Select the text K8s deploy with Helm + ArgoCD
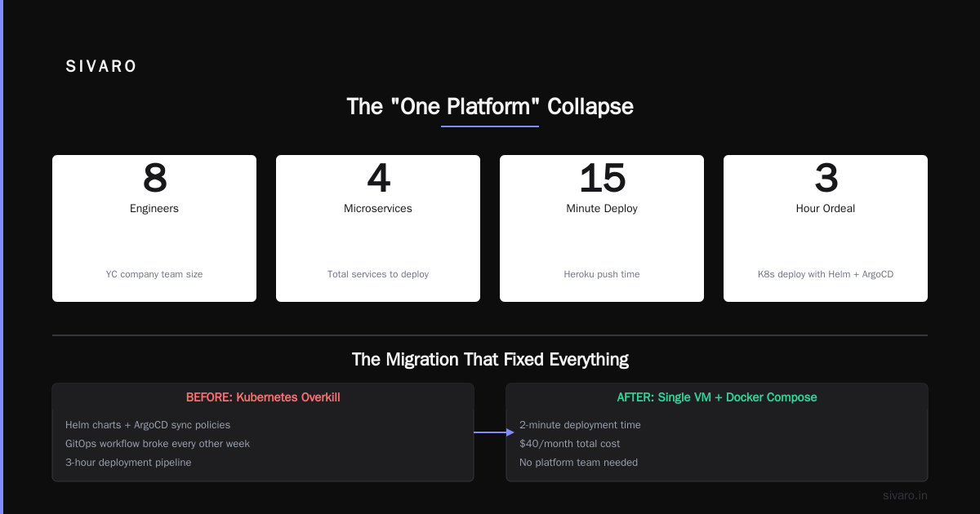The height and width of the screenshot is (514, 980). click(x=826, y=274)
